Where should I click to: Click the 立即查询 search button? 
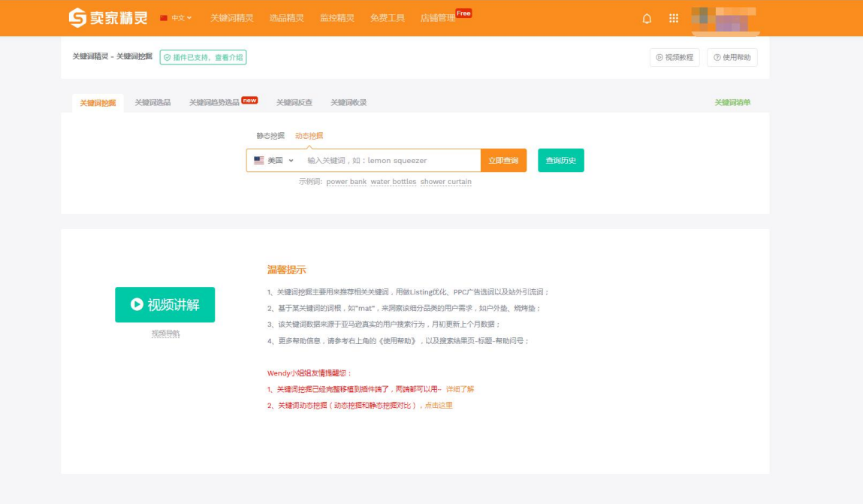click(x=503, y=161)
